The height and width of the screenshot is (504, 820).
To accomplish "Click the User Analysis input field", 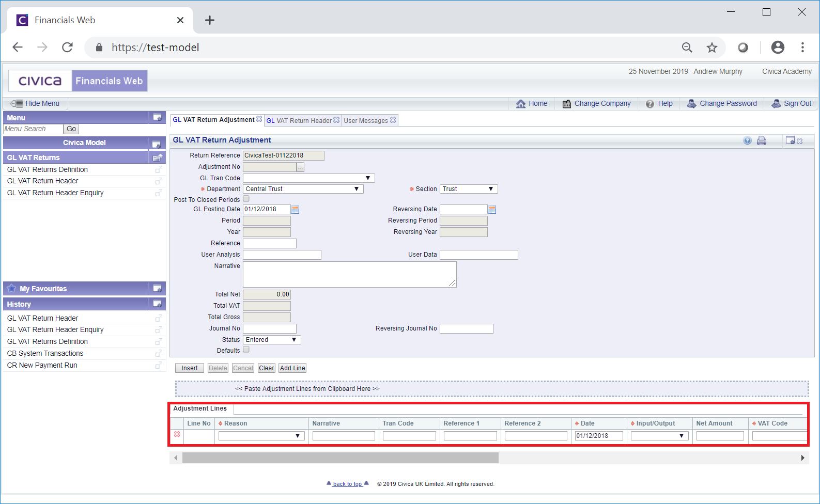I will tap(282, 255).
